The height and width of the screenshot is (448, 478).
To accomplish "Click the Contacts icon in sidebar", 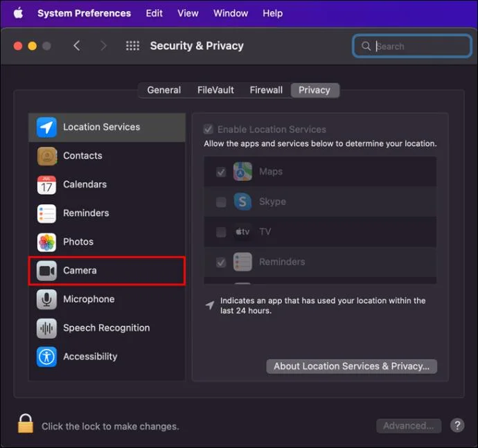I will click(46, 156).
